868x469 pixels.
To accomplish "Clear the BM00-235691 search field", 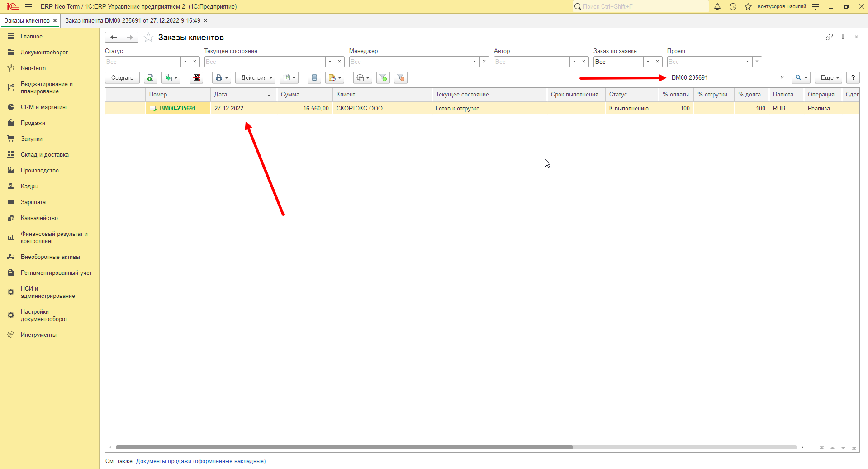I will click(x=782, y=78).
